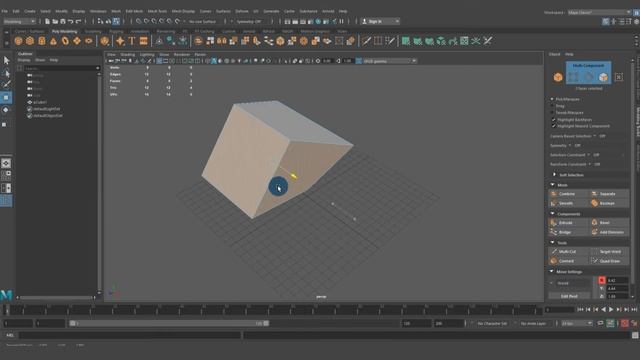This screenshot has width=640, height=360.
Task: Expand the Soft Selection section
Action: (554, 175)
